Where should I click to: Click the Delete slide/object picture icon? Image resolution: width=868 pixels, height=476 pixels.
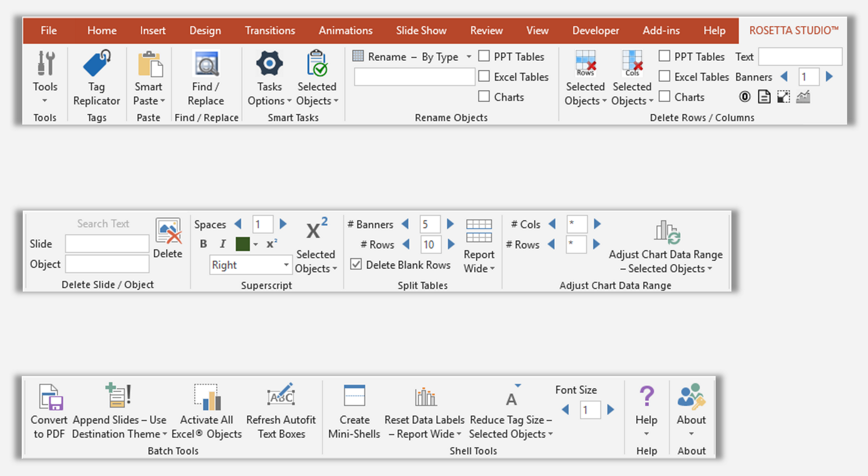[168, 231]
